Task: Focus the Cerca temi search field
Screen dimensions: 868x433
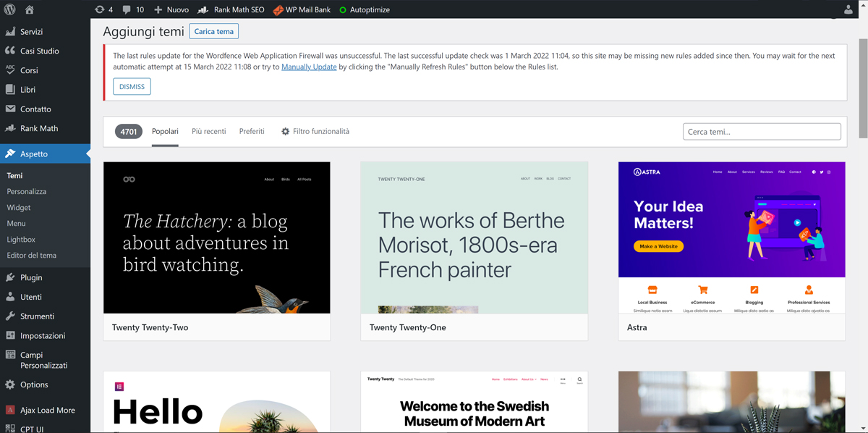Action: tap(762, 132)
